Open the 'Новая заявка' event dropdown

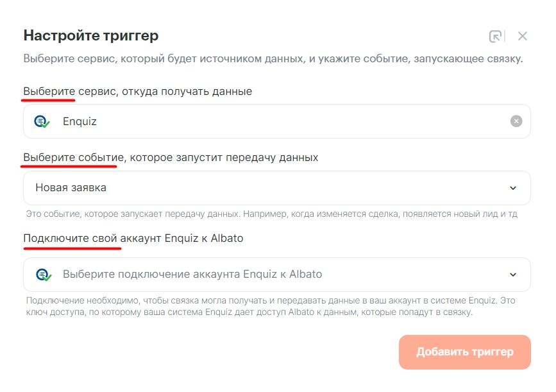click(276, 188)
